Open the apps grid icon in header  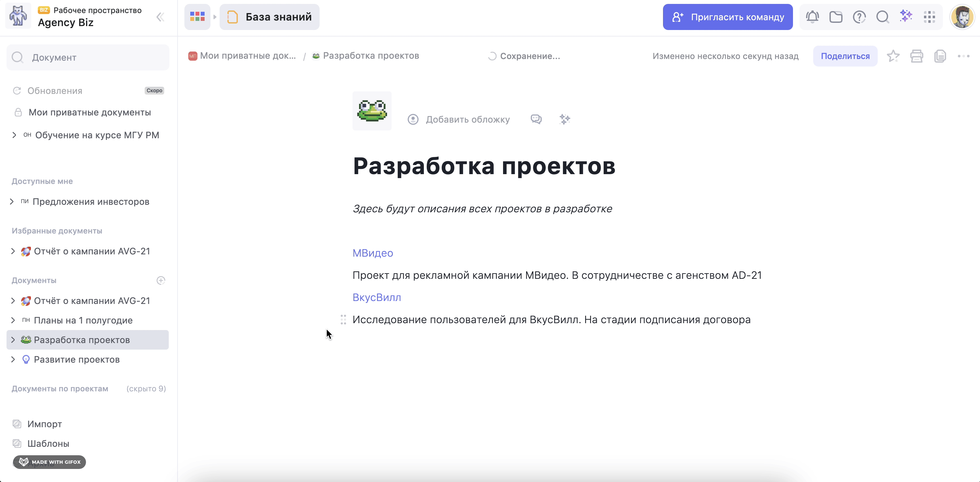pos(929,17)
